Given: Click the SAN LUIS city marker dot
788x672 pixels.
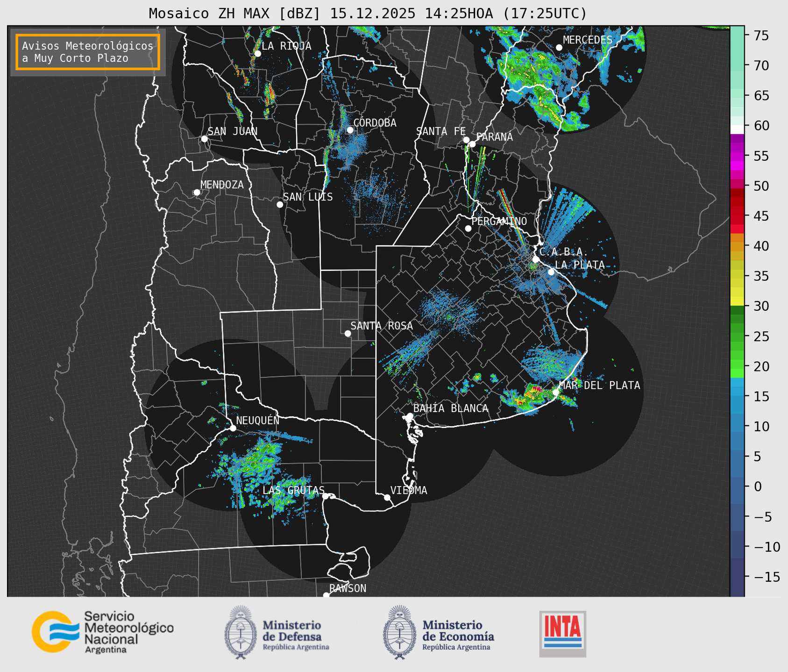Looking at the screenshot, I should pos(280,205).
